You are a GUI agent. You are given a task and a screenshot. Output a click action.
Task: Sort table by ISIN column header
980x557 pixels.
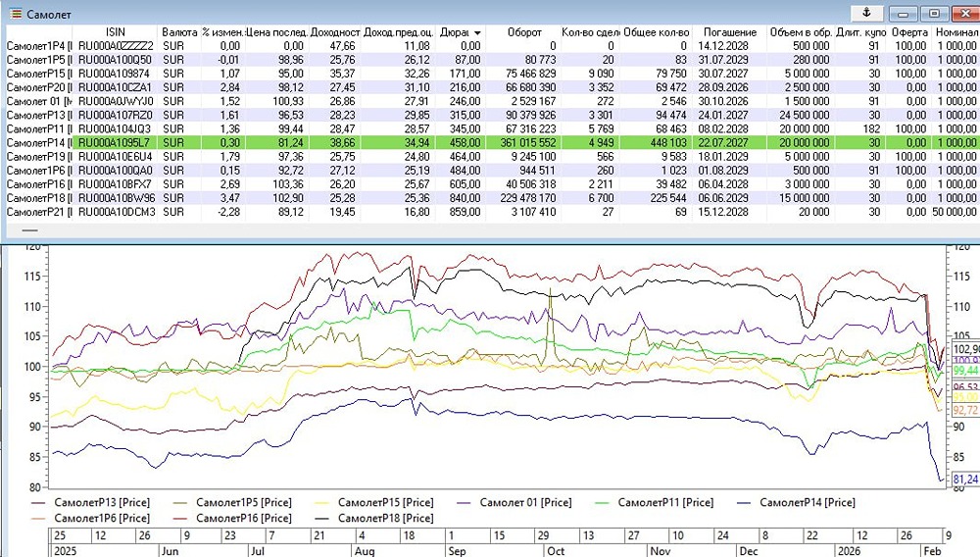coord(115,32)
